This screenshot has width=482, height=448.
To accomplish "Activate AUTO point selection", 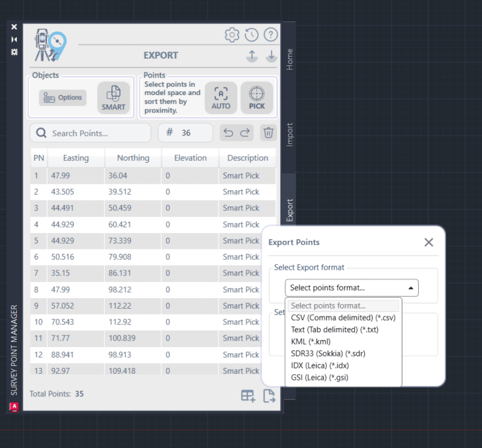I will [221, 99].
